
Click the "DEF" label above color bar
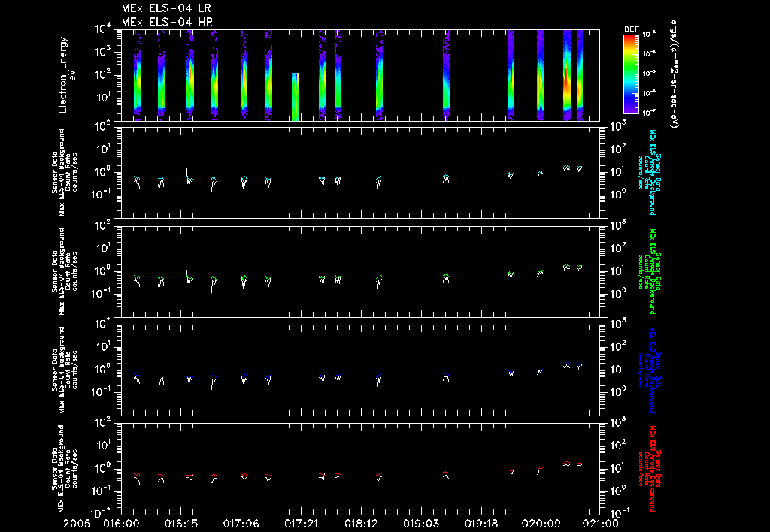(631, 29)
